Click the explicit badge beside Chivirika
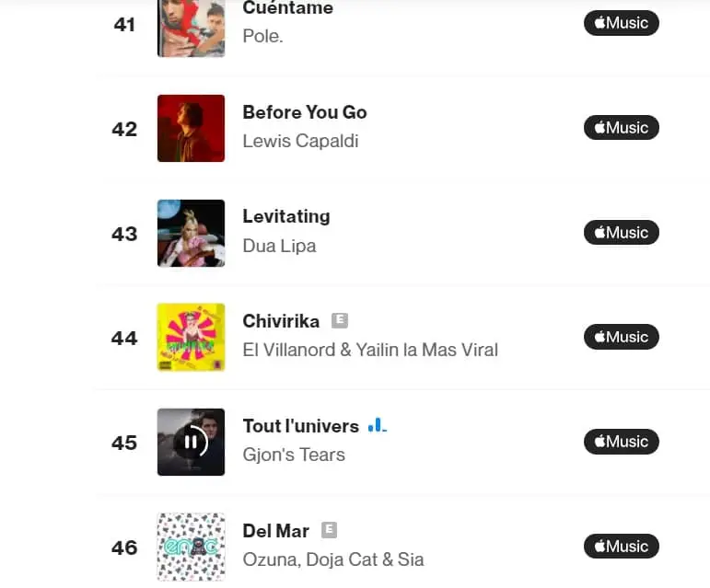 [x=340, y=320]
